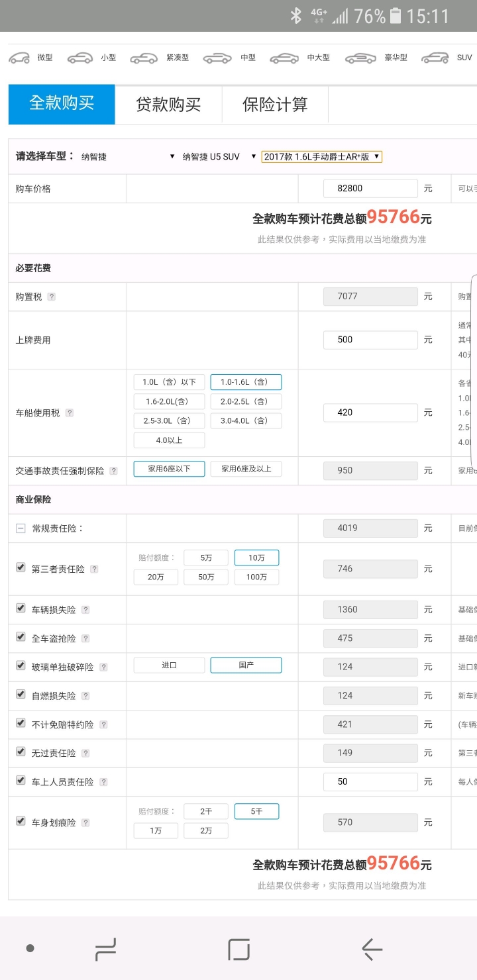Show help for 玻璃单独破碎险
The image size is (477, 980).
(103, 667)
